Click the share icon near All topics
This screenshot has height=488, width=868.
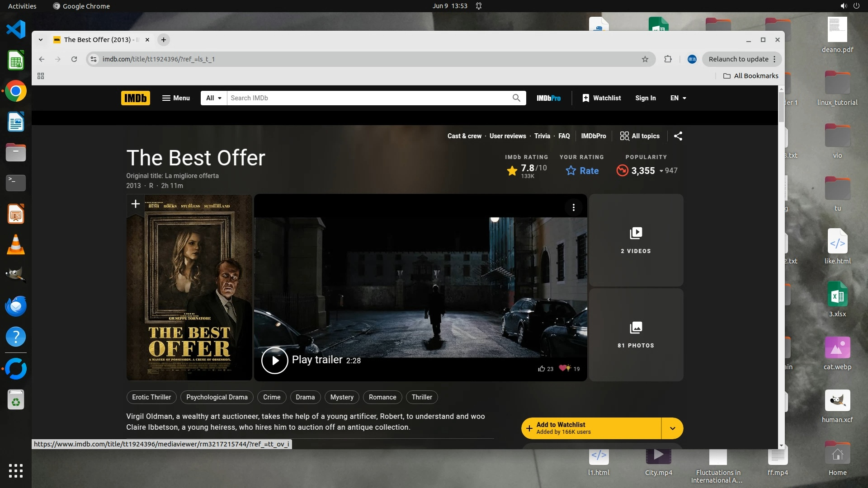(678, 136)
